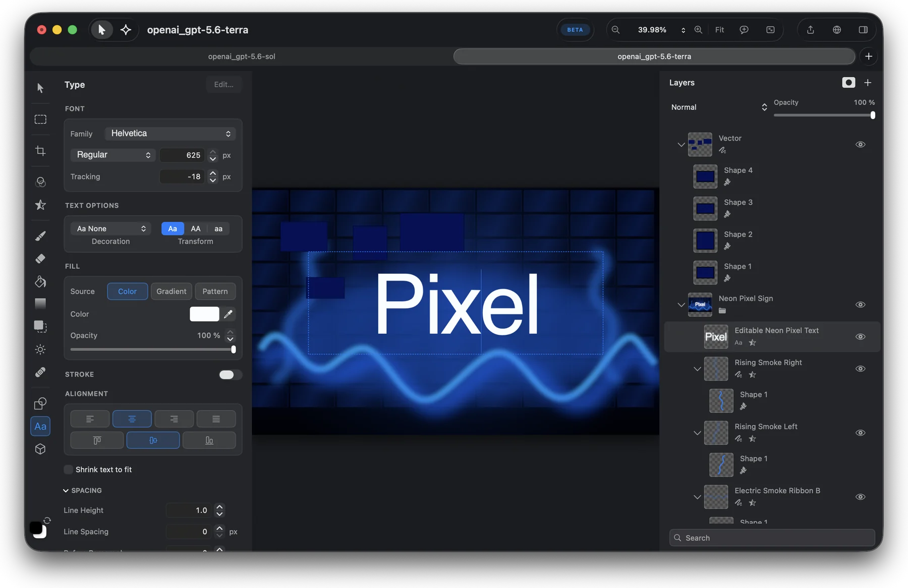Click the zoom out magnifier icon
The width and height of the screenshot is (908, 588).
(615, 30)
